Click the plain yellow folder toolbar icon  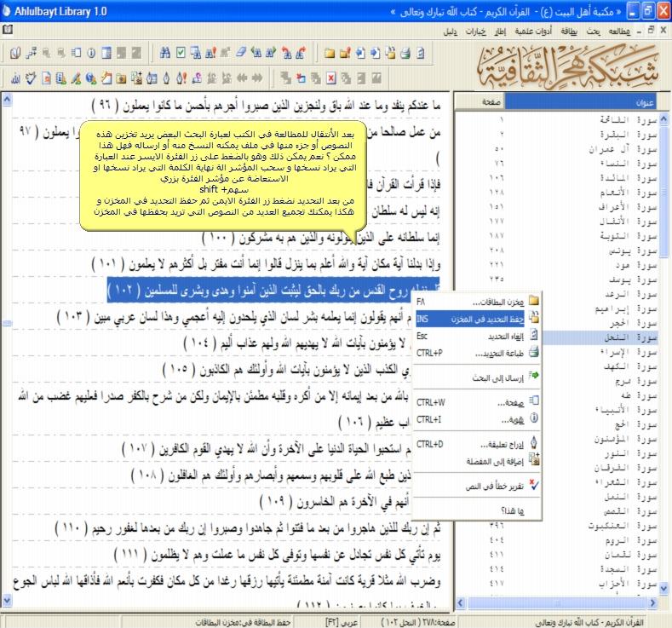[x=329, y=53]
